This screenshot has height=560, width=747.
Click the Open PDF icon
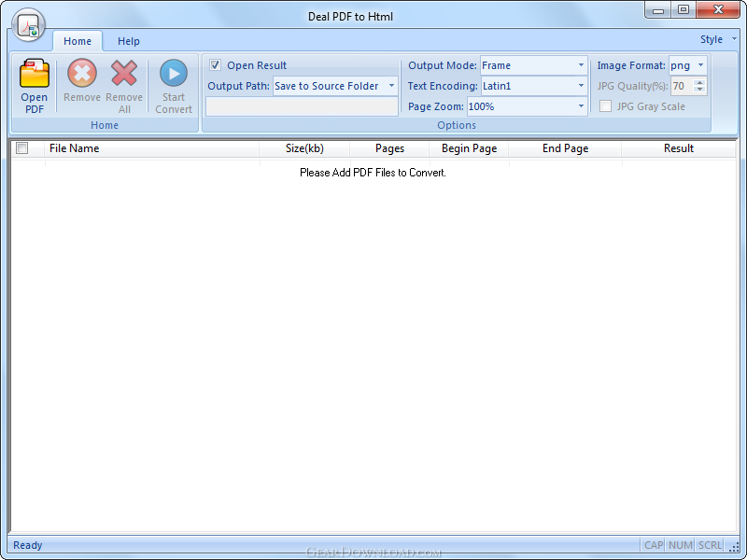click(x=34, y=75)
